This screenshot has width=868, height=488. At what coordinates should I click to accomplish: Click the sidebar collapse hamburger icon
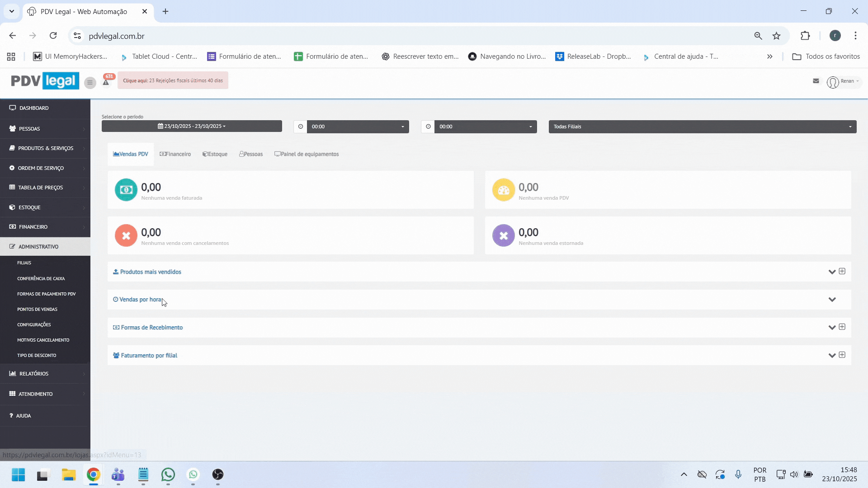pyautogui.click(x=90, y=82)
